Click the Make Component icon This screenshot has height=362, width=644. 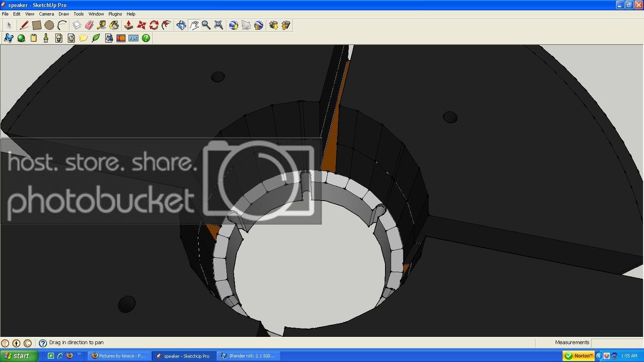click(x=77, y=25)
